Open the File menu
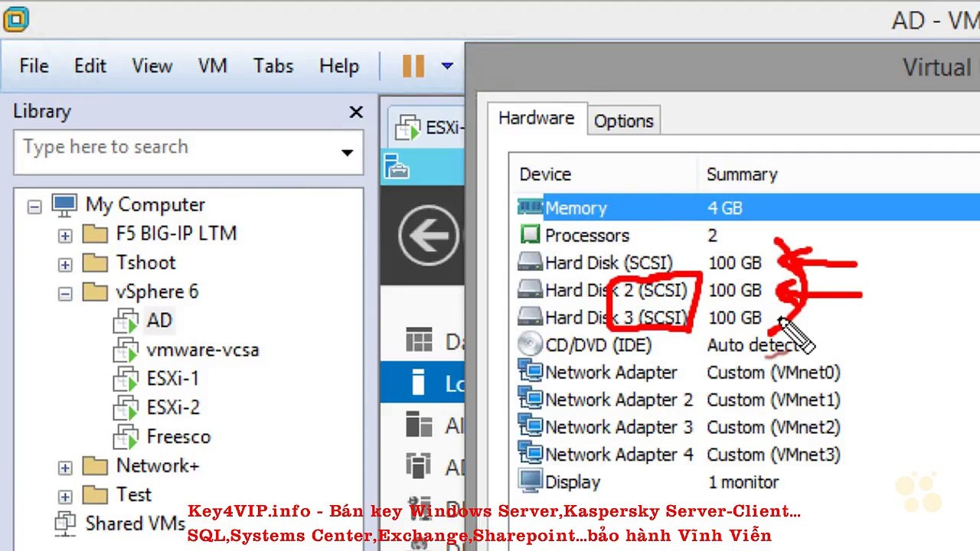 pos(34,66)
